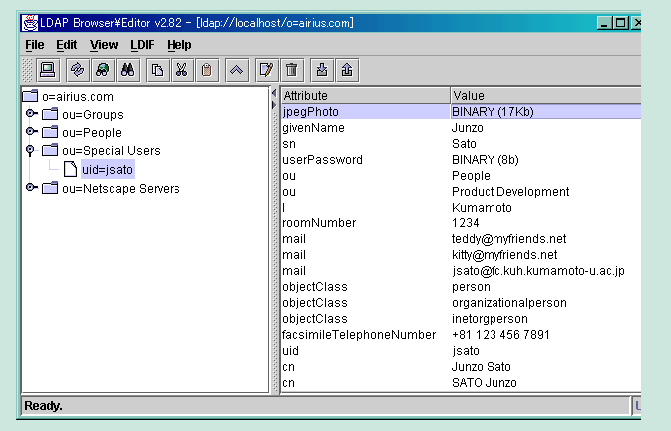Sort by the Value column header
This screenshot has width=671, height=431.
tap(546, 95)
